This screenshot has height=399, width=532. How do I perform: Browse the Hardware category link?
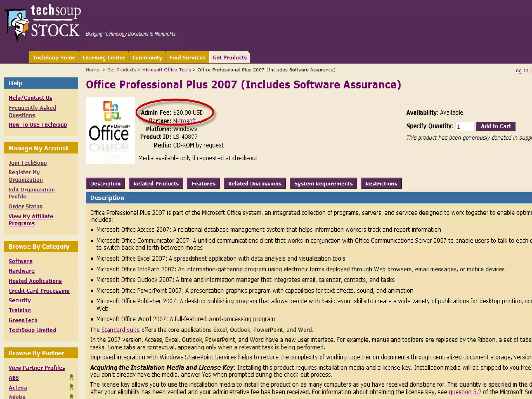22,271
